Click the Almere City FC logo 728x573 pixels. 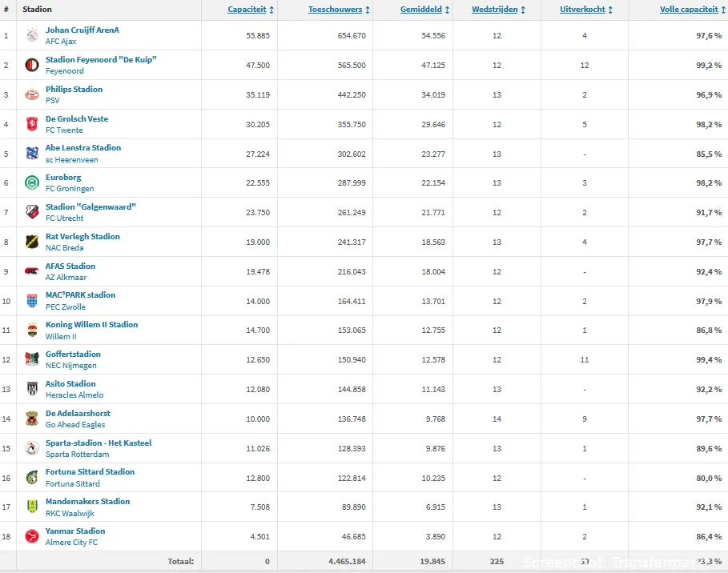31,536
